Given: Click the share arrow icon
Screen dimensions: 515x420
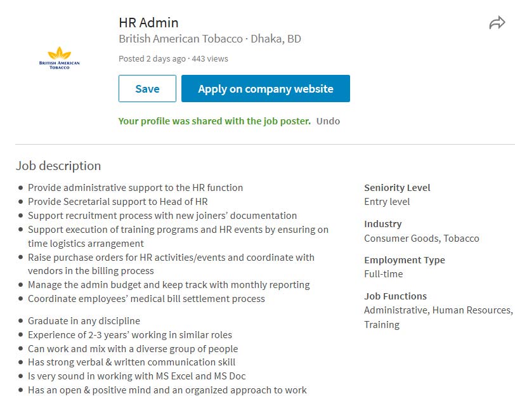Looking at the screenshot, I should pos(497,23).
